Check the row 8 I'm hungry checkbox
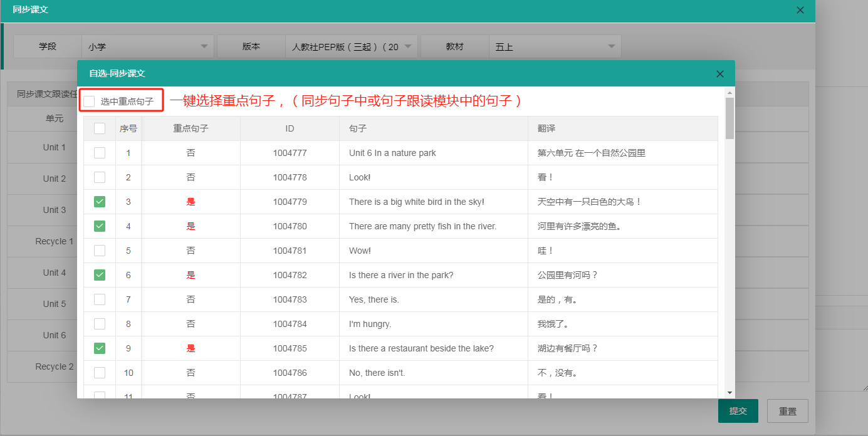 click(100, 324)
